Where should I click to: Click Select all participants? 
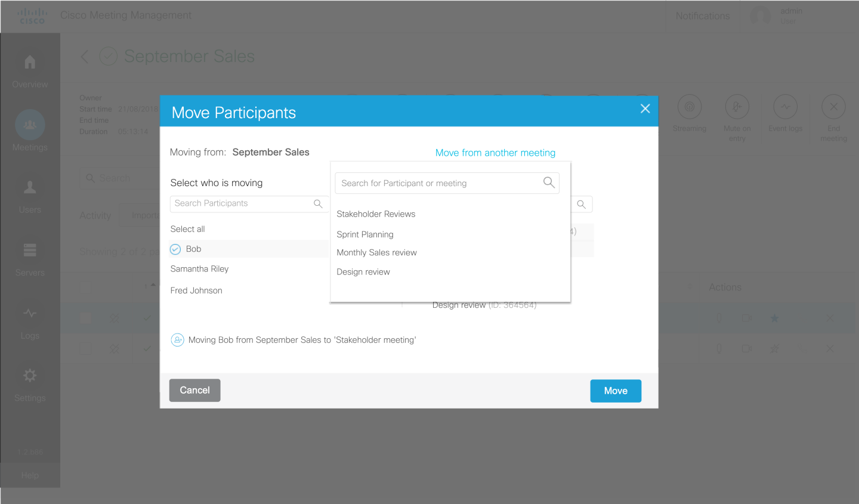(x=187, y=229)
